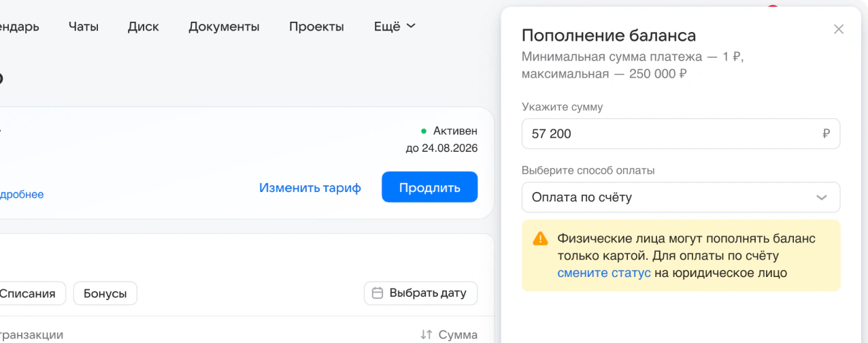
Task: Close the Пополнение баланса panel
Action: click(x=839, y=29)
